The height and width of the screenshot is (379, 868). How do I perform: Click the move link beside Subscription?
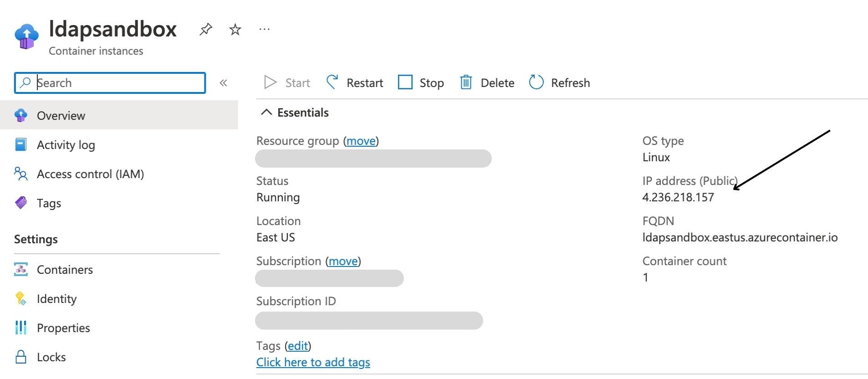point(343,261)
